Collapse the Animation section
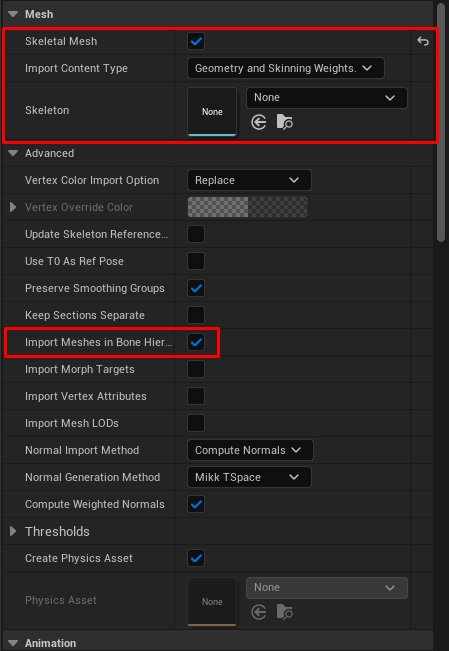 [x=13, y=643]
